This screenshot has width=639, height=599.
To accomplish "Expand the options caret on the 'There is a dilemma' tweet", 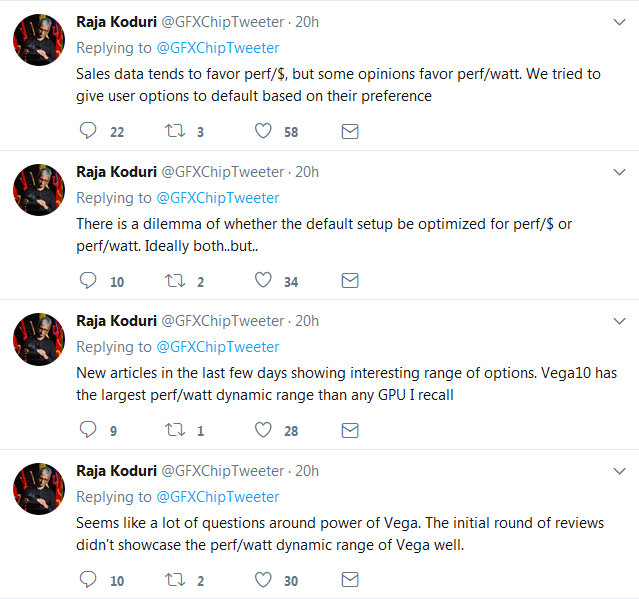I will [x=617, y=172].
